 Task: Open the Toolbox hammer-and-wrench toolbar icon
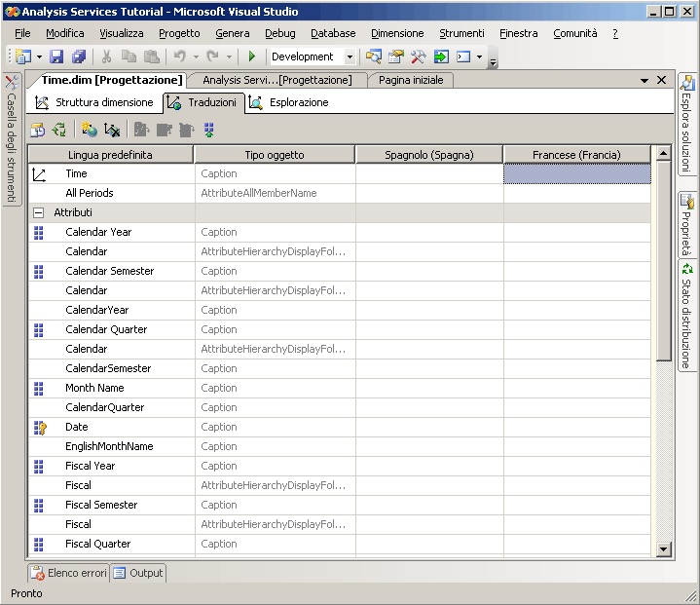point(419,57)
